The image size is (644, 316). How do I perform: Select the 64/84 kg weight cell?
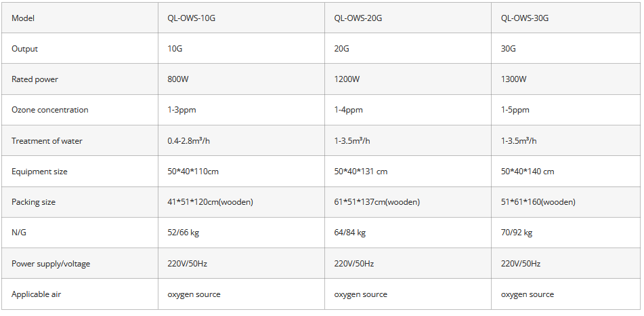(x=349, y=233)
